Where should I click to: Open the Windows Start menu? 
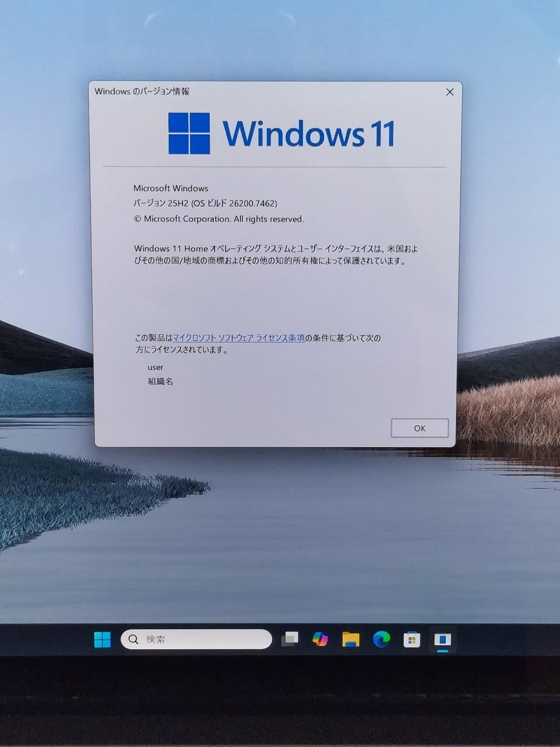point(103,640)
